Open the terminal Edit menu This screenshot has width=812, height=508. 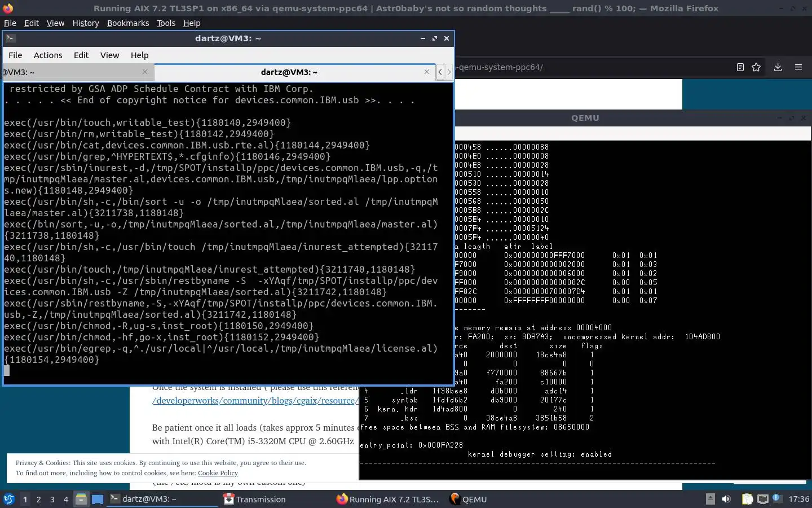[x=81, y=55]
